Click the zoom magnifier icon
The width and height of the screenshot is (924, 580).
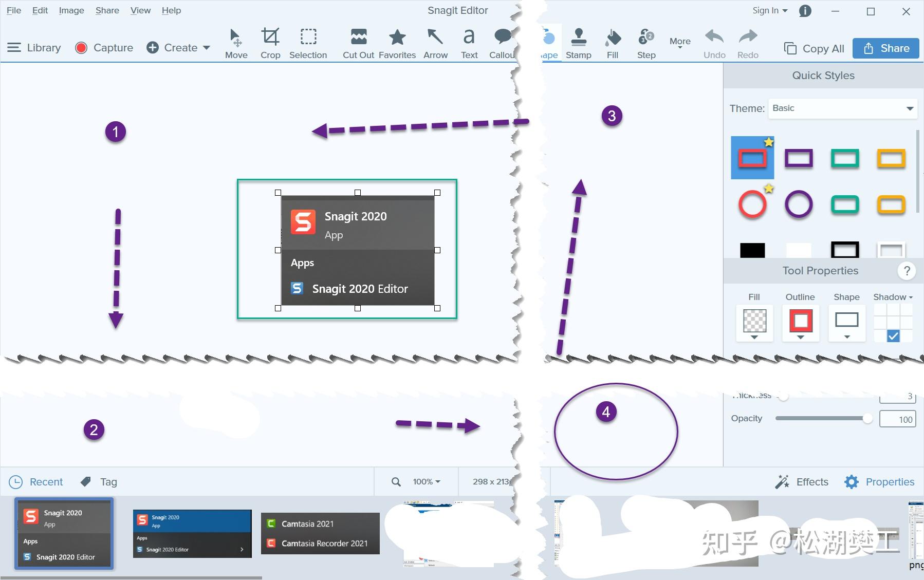396,482
